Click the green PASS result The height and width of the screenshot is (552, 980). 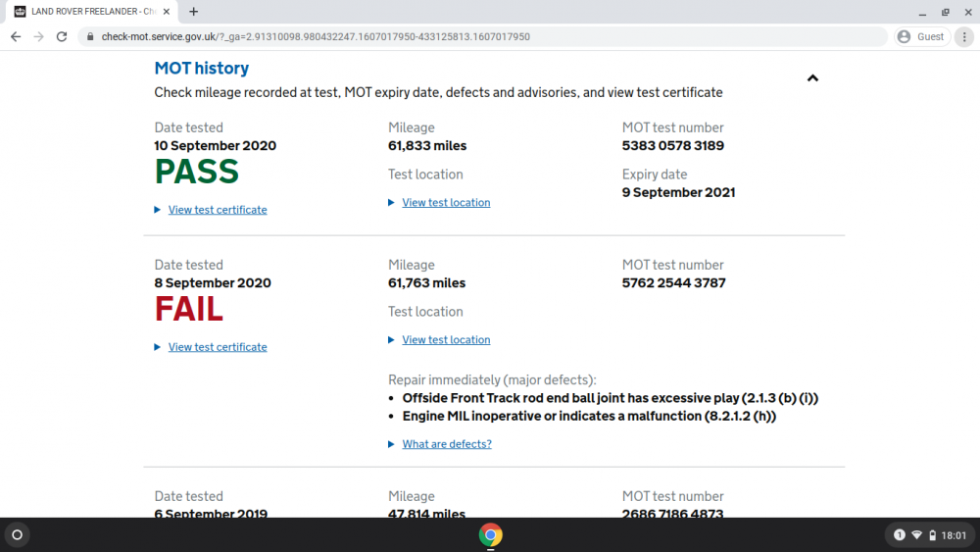(197, 172)
